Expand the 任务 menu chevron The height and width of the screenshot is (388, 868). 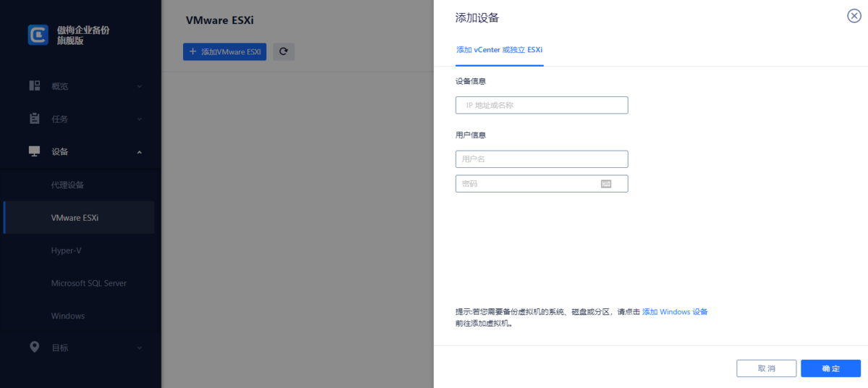point(140,119)
